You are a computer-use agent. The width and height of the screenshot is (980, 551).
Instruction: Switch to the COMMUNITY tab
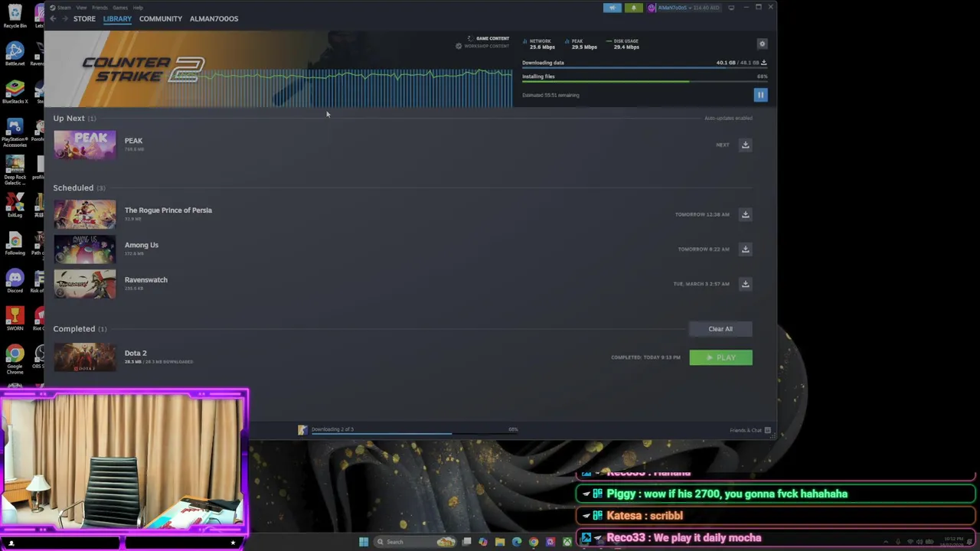point(161,18)
